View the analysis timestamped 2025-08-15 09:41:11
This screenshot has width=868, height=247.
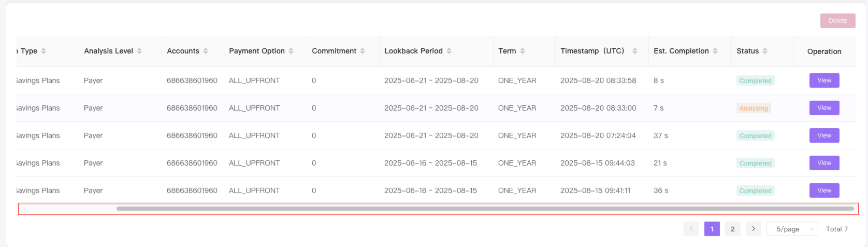(x=824, y=190)
